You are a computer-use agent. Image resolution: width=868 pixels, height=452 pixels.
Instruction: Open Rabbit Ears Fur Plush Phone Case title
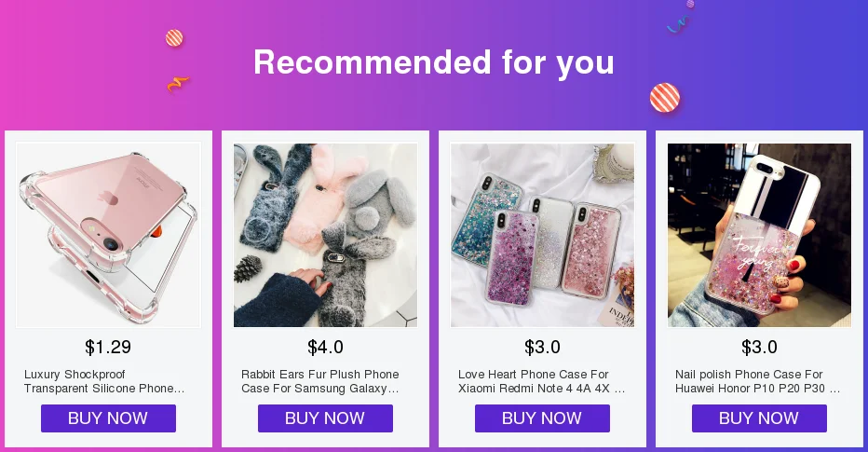pyautogui.click(x=320, y=381)
